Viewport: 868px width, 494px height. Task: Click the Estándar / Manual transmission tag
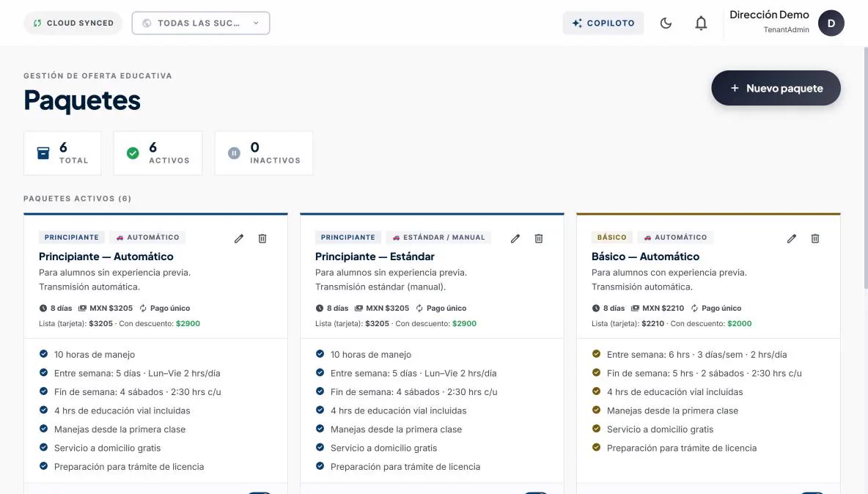438,237
